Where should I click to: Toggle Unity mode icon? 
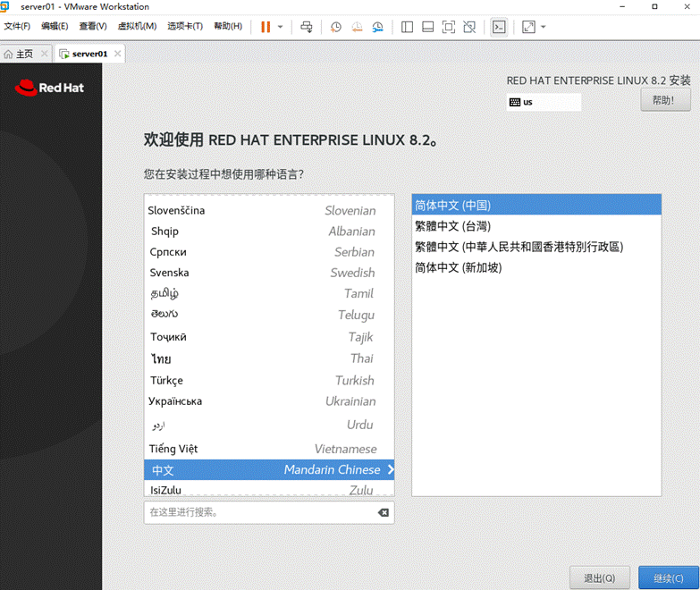(x=469, y=27)
